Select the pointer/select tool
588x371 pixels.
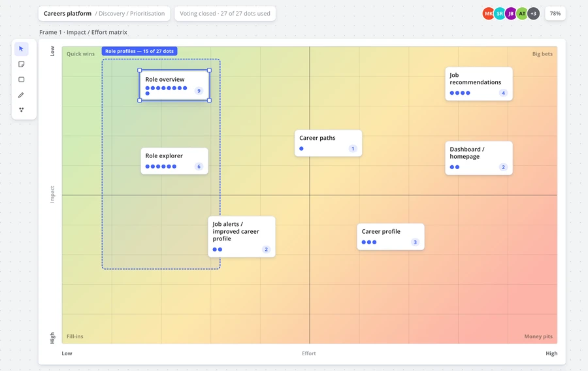click(x=22, y=49)
